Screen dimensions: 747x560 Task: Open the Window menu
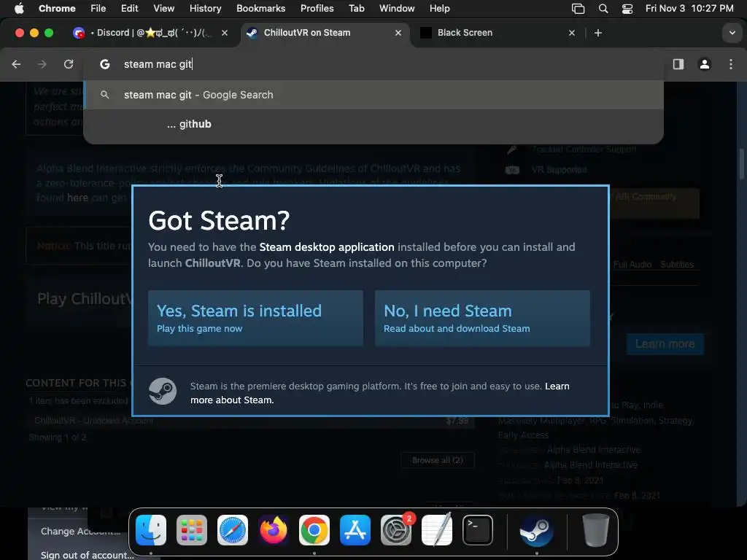click(x=397, y=8)
